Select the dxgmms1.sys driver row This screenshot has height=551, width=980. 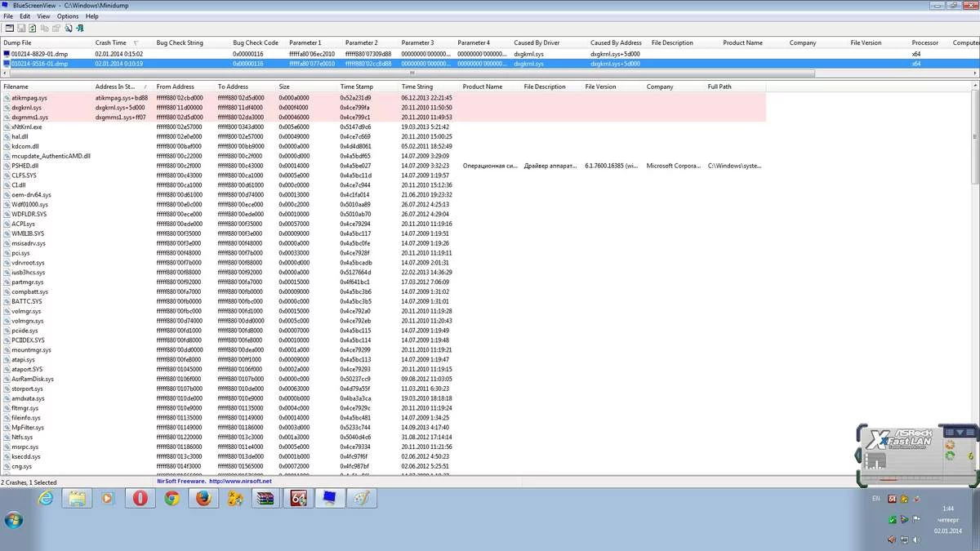383,117
